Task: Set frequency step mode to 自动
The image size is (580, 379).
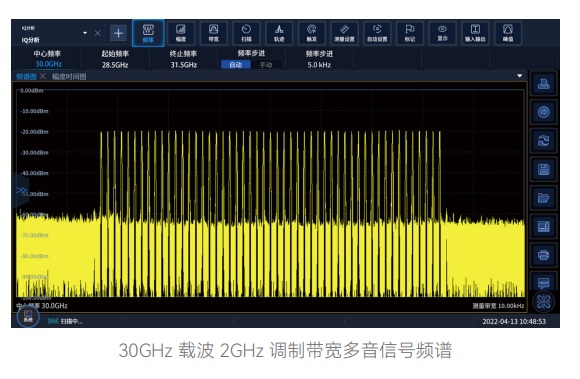Action: (236, 65)
